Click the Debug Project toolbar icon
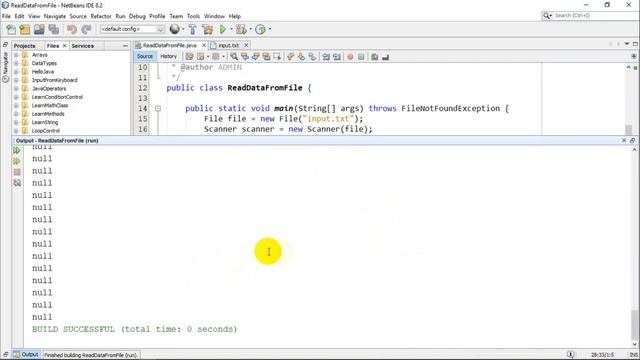Viewport: 640px width, 360px height. click(241, 29)
